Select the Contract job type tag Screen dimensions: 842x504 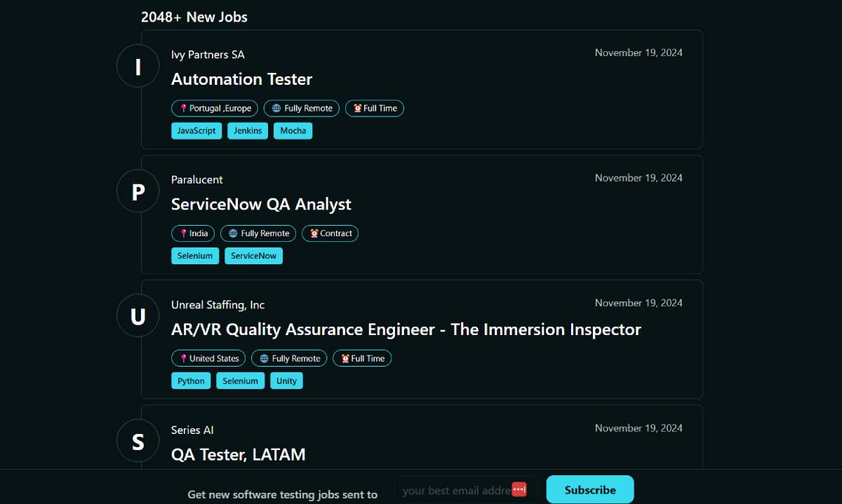click(x=330, y=233)
